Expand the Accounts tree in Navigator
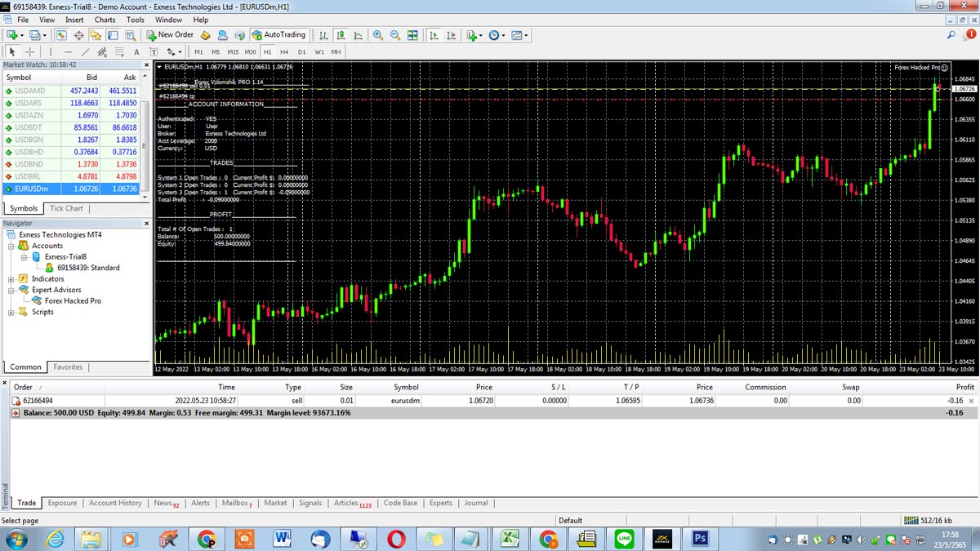The width and height of the screenshot is (980, 551). [x=11, y=245]
